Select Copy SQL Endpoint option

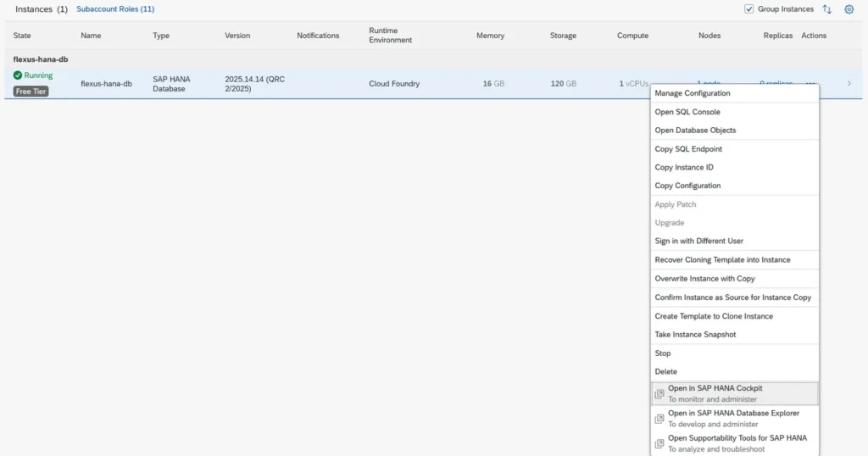point(688,149)
